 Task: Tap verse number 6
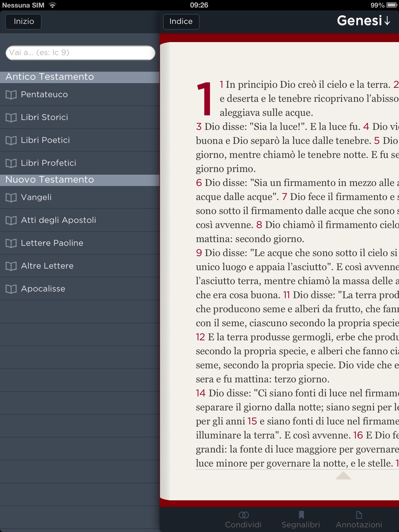tap(199, 183)
